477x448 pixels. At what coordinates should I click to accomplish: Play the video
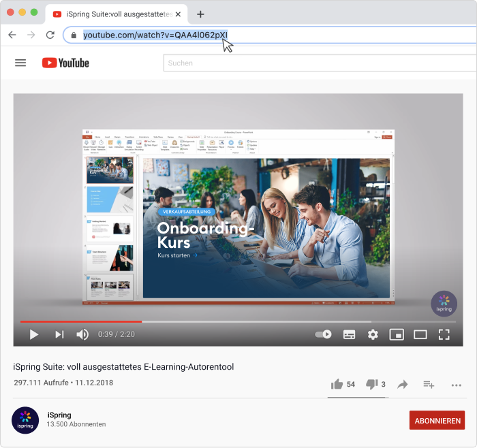click(x=34, y=334)
